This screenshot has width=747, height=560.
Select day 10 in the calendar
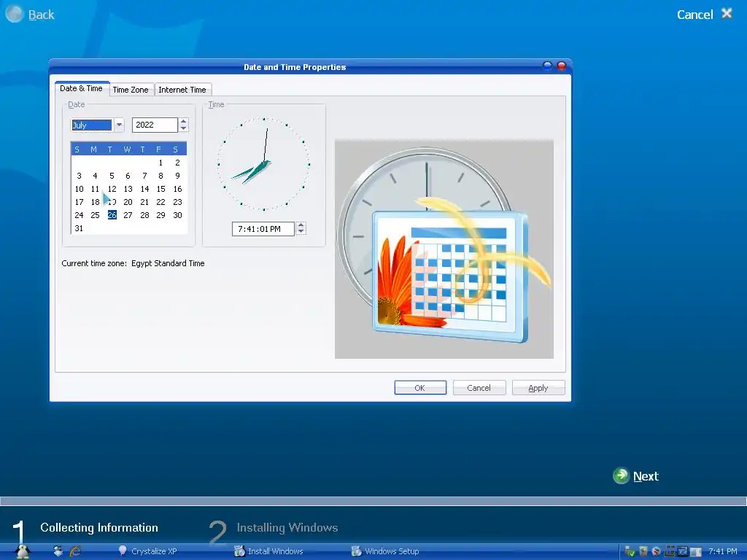[79, 189]
